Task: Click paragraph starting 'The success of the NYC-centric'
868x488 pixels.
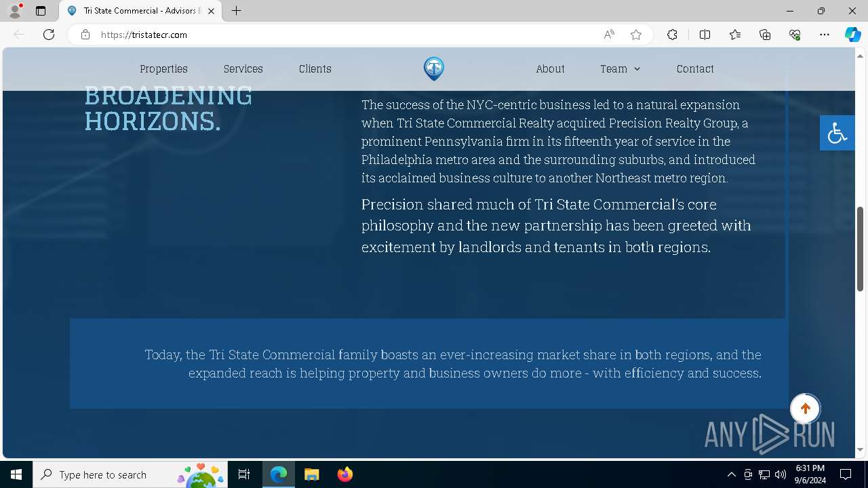Action: tap(558, 141)
